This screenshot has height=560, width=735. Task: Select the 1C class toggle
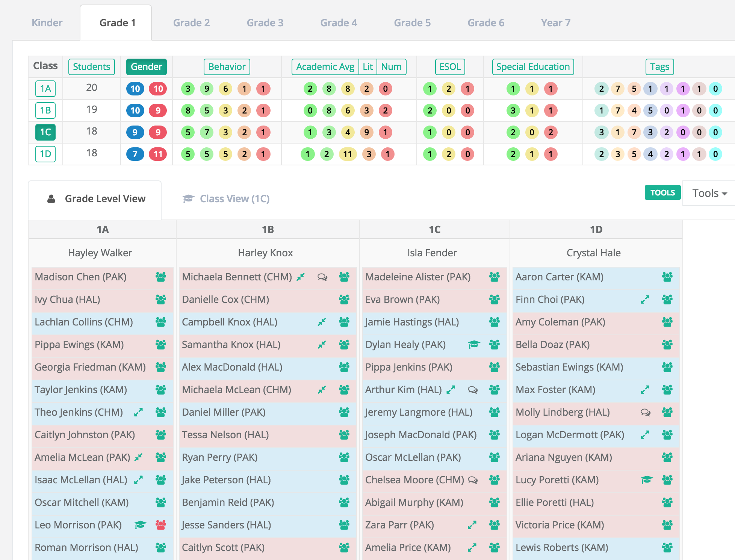(x=45, y=132)
